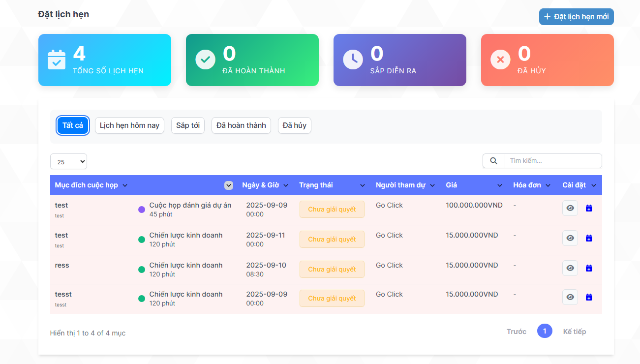The width and height of the screenshot is (640, 364).
Task: Click reschedule calendar icon for 2025-09-11 appointment
Action: (589, 239)
